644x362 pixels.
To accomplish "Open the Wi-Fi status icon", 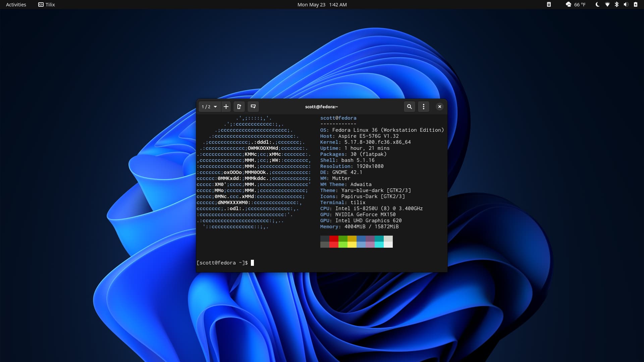I will coord(607,4).
